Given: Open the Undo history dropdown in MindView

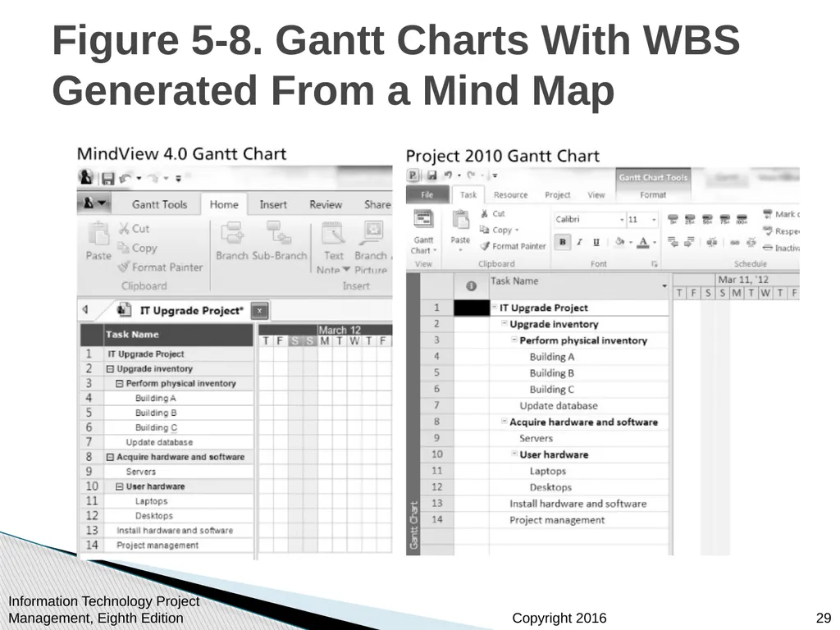Looking at the screenshot, I should click(x=139, y=178).
